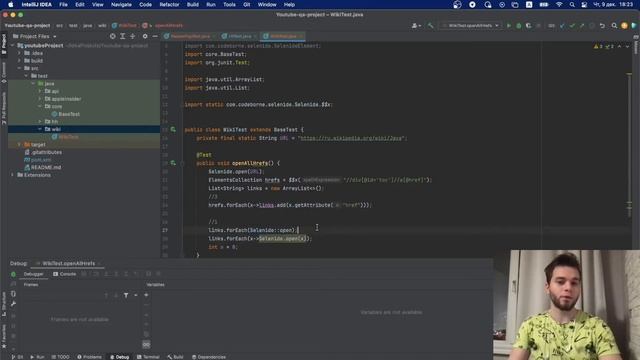This screenshot has height=360, width=640.
Task: Click the Wikipedia URL string in code
Action: click(x=352, y=138)
